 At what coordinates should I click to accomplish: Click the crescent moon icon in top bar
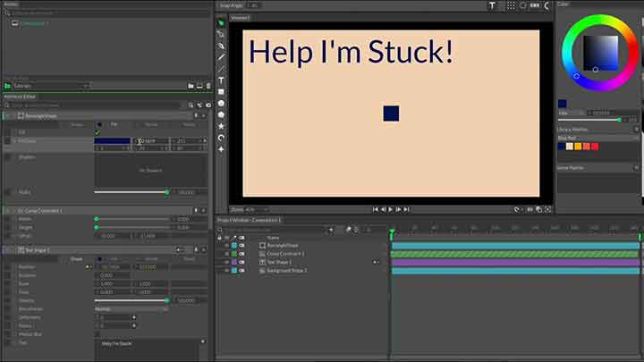pyautogui.click(x=547, y=5)
